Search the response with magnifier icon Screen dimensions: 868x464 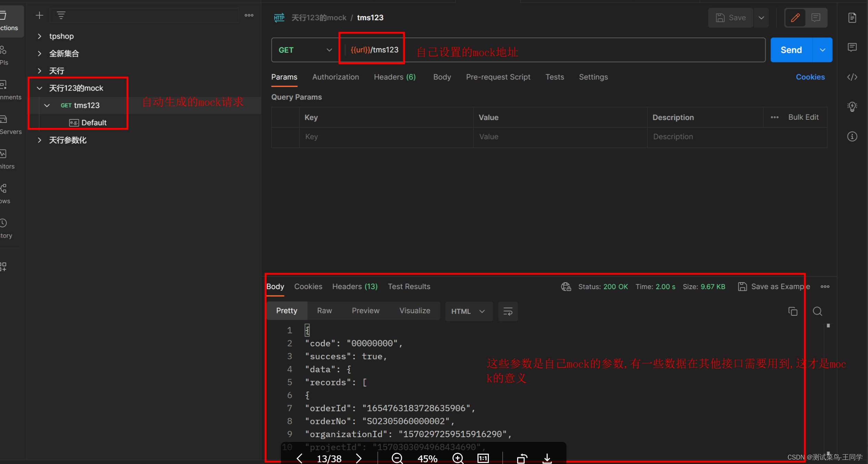tap(817, 311)
